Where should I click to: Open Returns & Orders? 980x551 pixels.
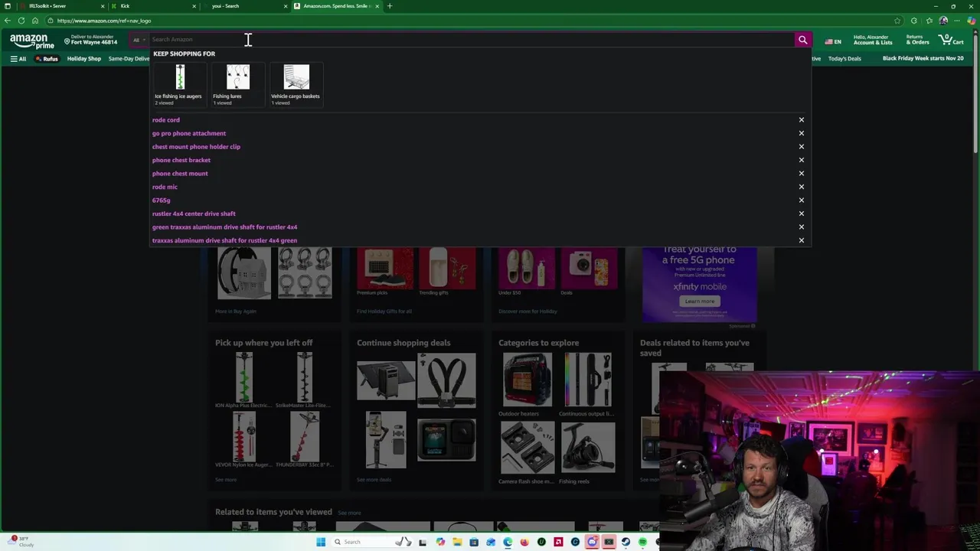point(917,40)
